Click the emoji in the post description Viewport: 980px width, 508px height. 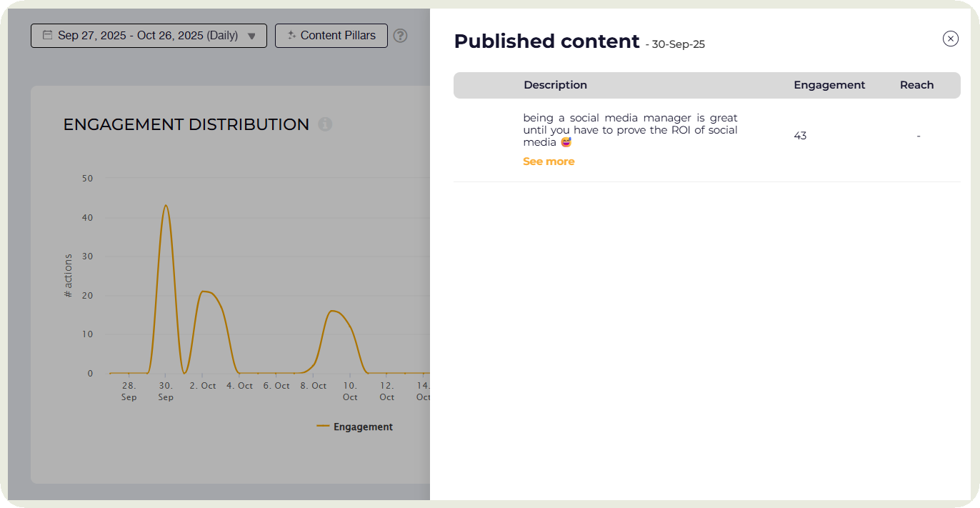566,141
